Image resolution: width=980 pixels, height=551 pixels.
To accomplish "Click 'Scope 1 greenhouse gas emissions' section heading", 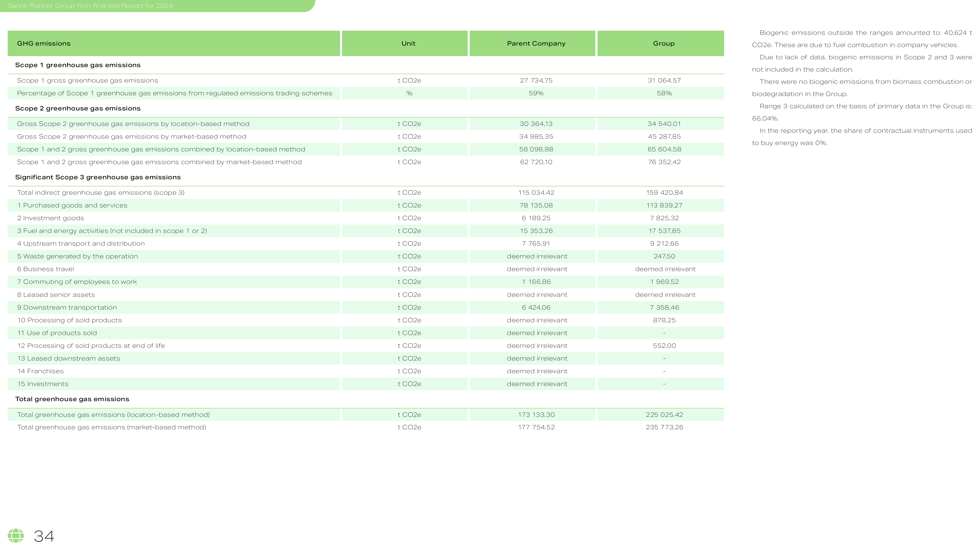I will pyautogui.click(x=78, y=65).
